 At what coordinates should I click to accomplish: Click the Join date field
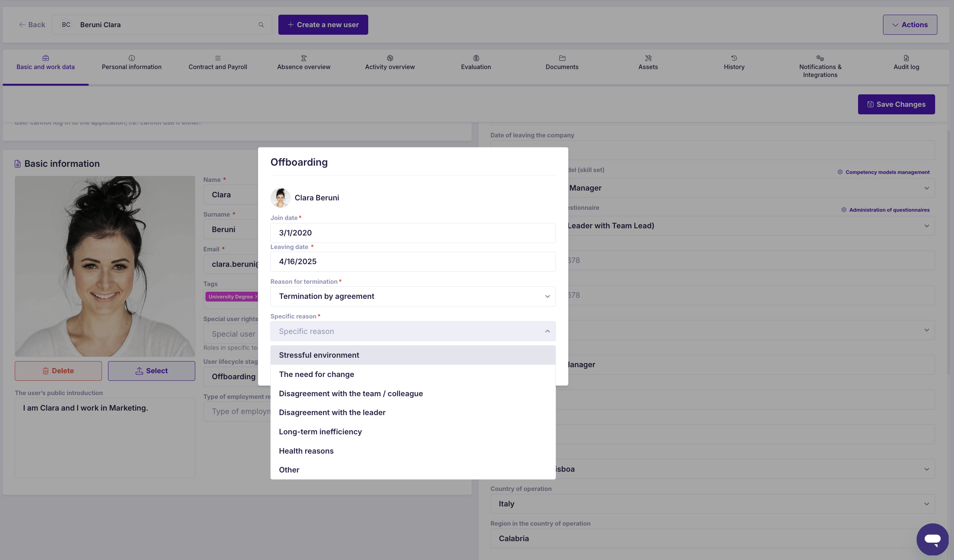coord(413,233)
